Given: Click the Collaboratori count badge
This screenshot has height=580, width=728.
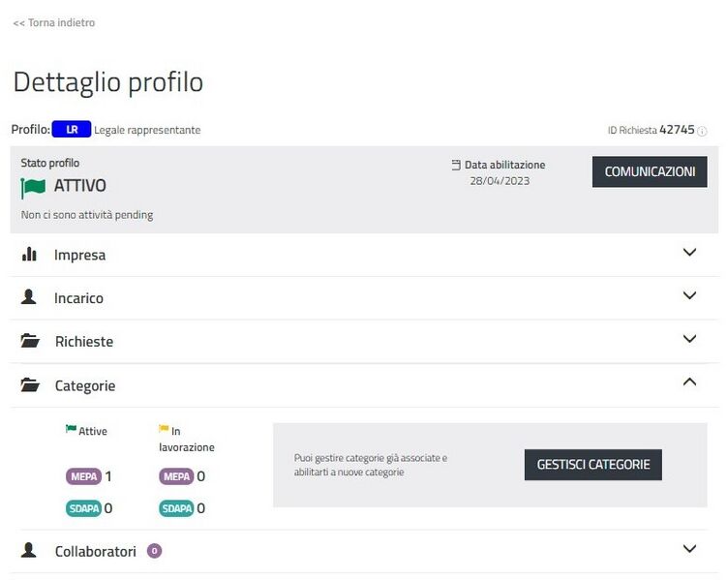Looking at the screenshot, I should (x=154, y=551).
